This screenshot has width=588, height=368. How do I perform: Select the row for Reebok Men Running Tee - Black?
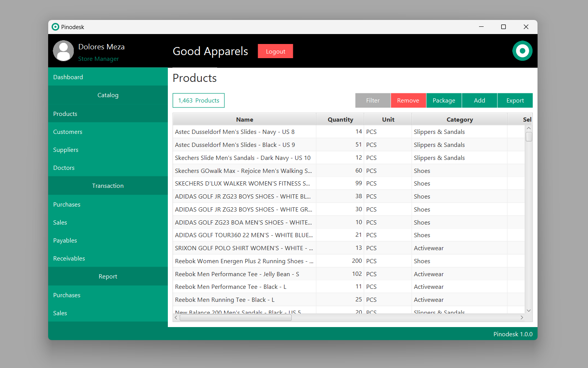tap(245, 300)
